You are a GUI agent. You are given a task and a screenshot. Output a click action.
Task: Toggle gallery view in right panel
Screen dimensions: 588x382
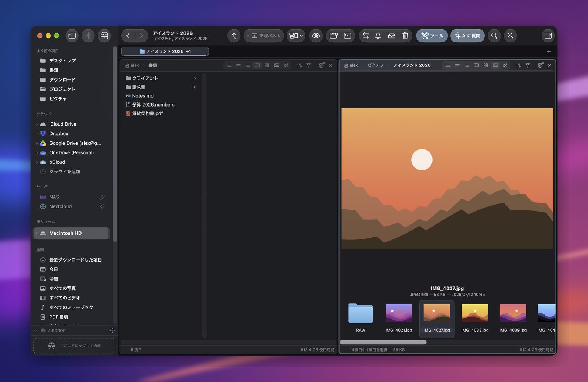(495, 65)
